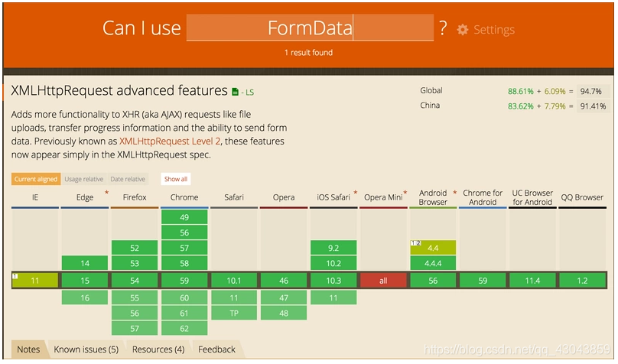Click the Edge 16 version cell
Image resolution: width=618 pixels, height=364 pixels.
(85, 297)
